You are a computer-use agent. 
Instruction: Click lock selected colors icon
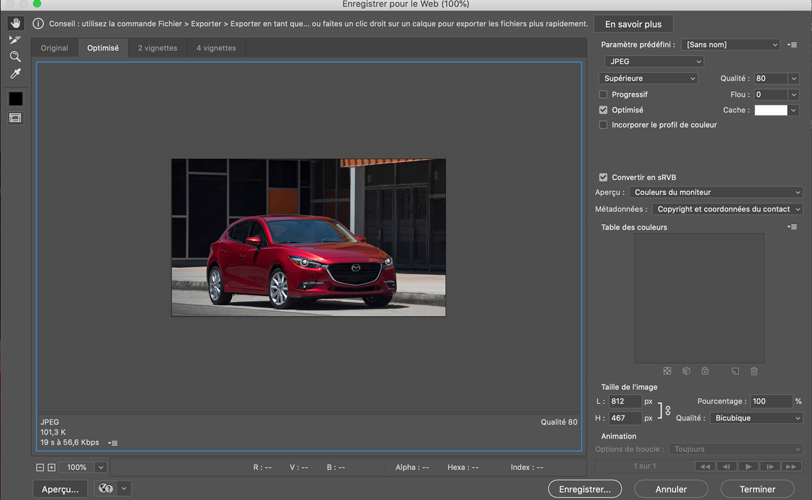click(x=705, y=371)
